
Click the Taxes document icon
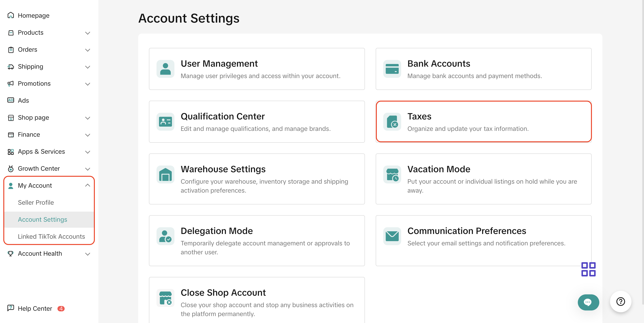tap(392, 122)
